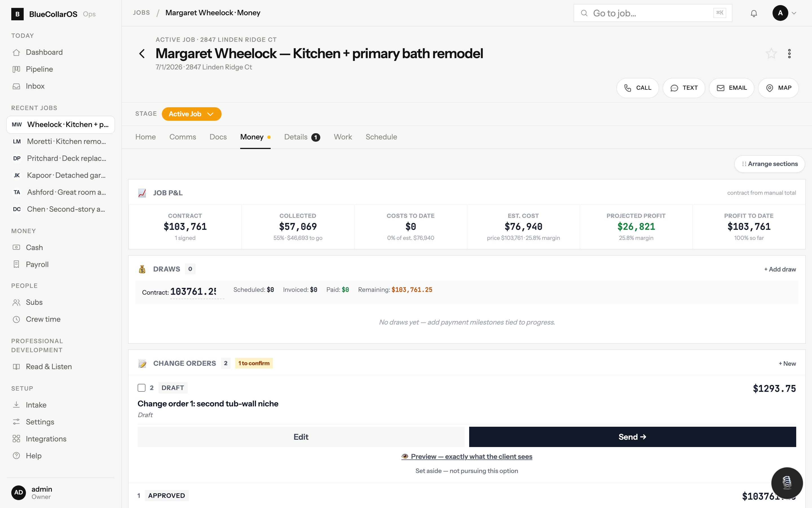Click the Go to job search field
The height and width of the screenshot is (508, 812).
tap(653, 13)
